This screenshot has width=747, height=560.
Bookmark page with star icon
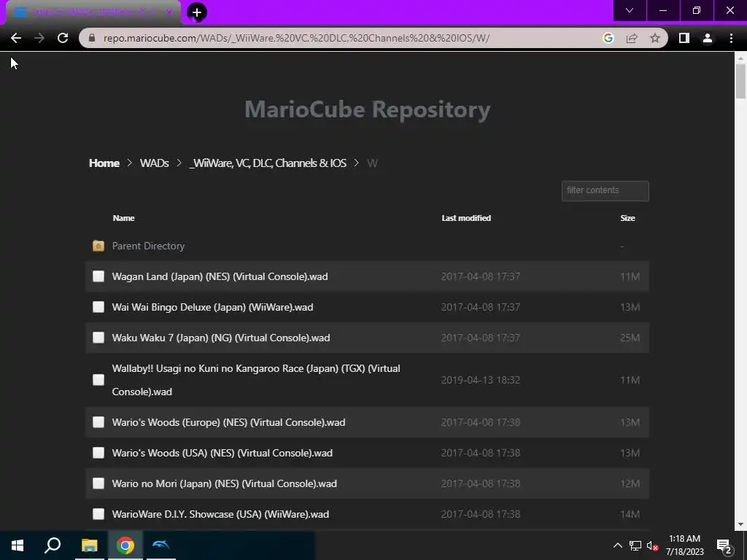pos(655,38)
